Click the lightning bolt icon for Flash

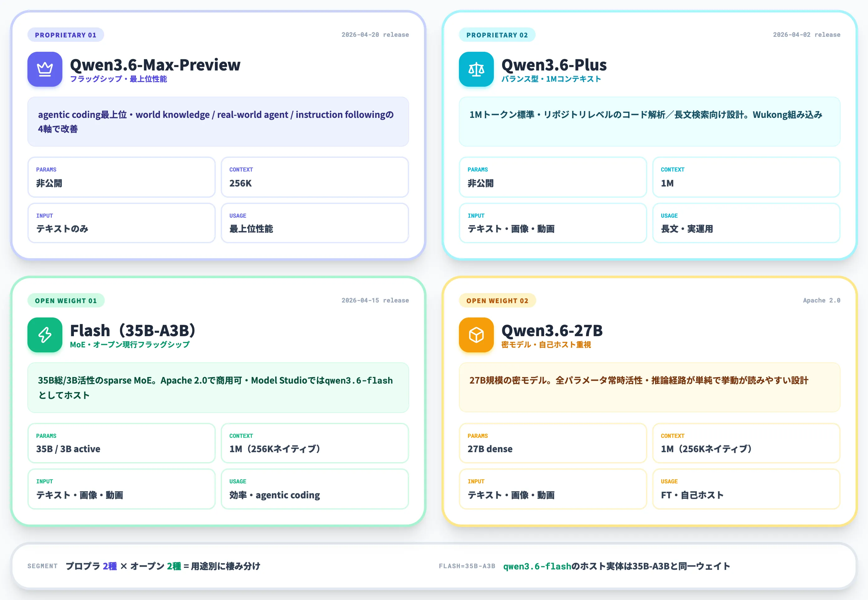45,335
